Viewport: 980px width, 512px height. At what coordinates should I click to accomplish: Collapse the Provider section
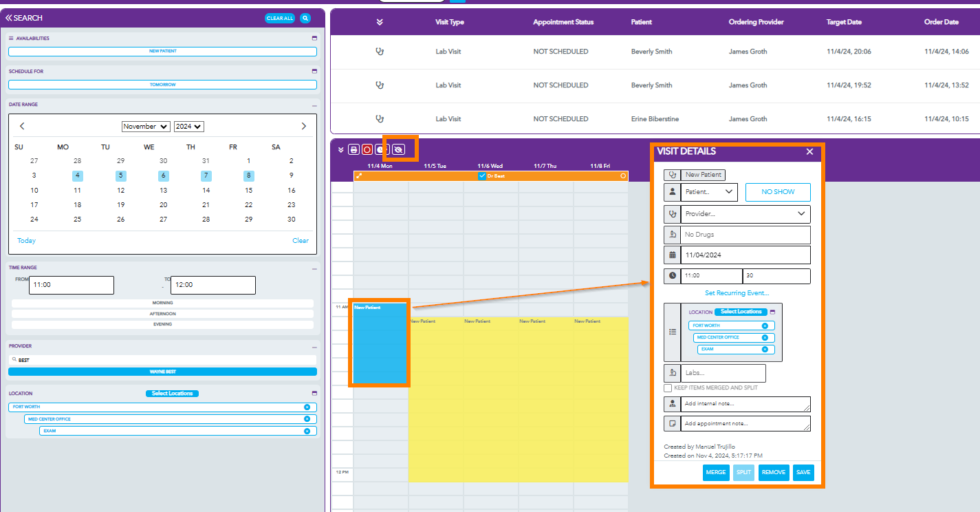314,347
